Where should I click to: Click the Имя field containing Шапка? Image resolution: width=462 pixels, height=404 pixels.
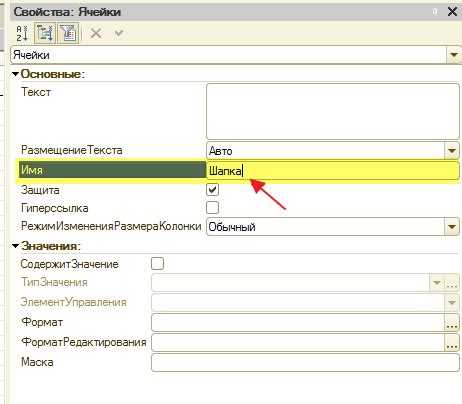point(333,171)
